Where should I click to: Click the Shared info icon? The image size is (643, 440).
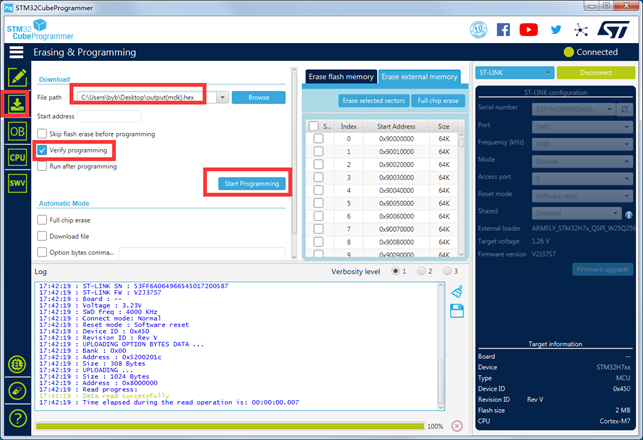coord(629,214)
